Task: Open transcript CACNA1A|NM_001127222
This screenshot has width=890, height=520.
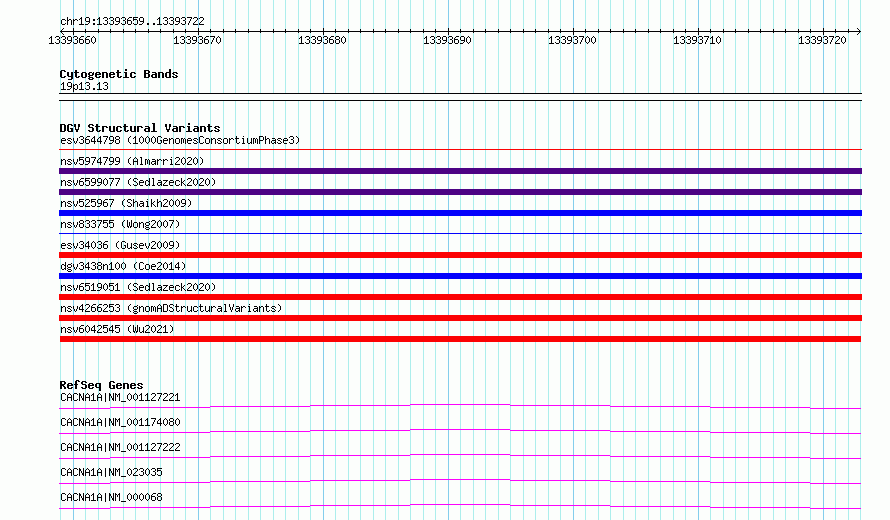Action: (120, 447)
